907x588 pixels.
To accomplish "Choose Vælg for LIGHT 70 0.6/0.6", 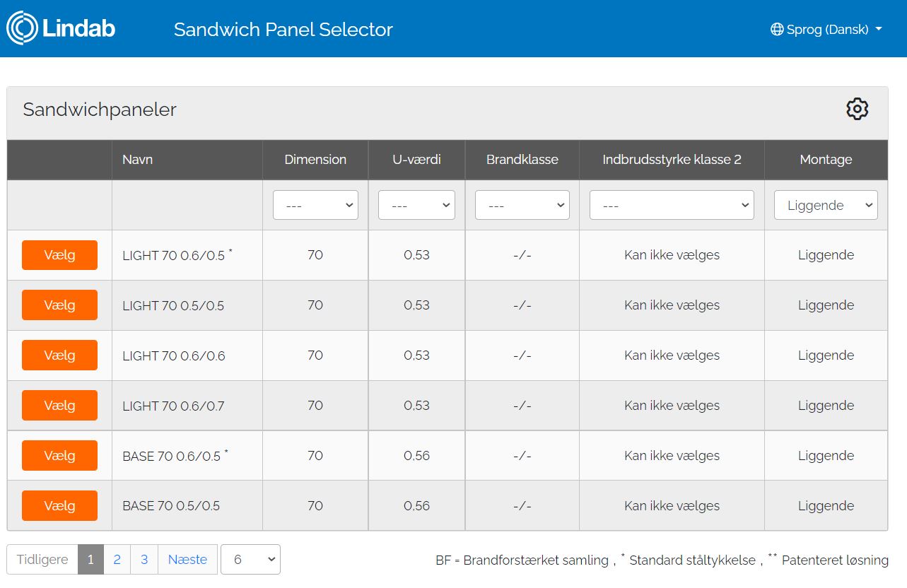I will 59,355.
